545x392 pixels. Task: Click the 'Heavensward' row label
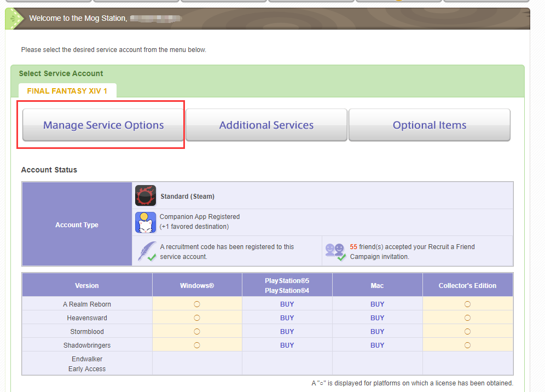[87, 318]
